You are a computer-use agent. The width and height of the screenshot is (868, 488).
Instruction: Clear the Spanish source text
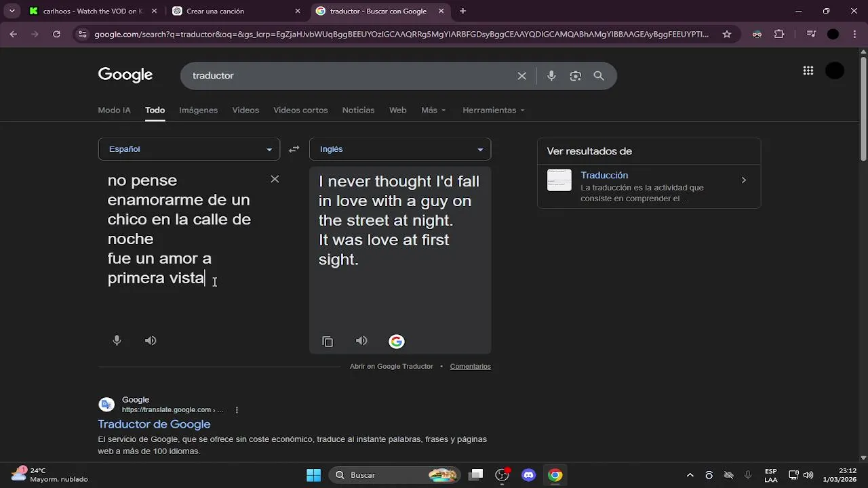[275, 179]
